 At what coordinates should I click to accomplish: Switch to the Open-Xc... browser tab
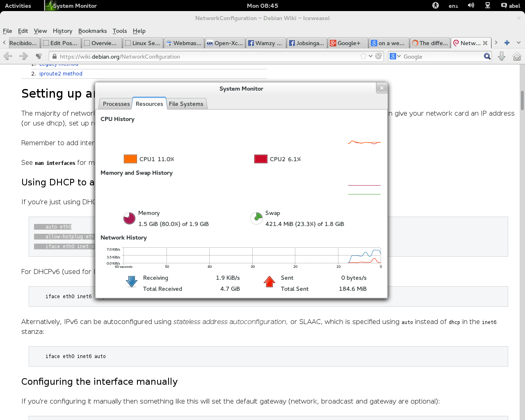[225, 43]
